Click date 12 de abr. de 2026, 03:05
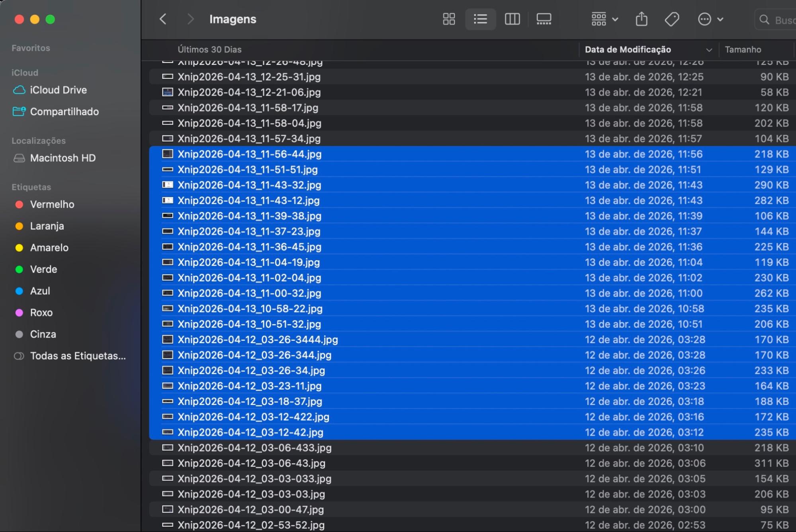The width and height of the screenshot is (796, 532). tap(645, 478)
